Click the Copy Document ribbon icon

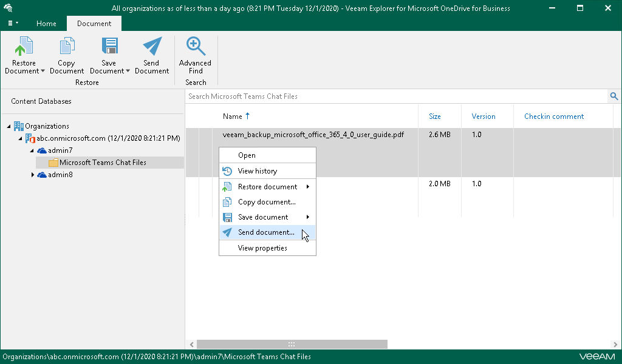tap(67, 46)
